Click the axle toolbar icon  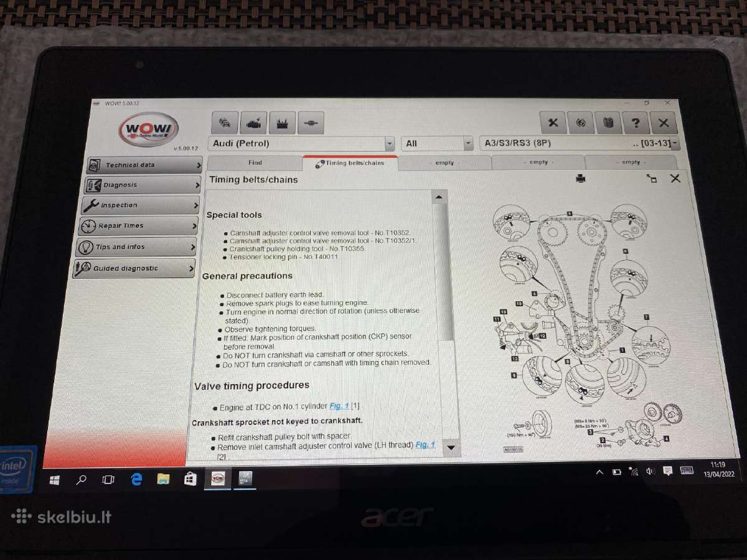pos(310,124)
